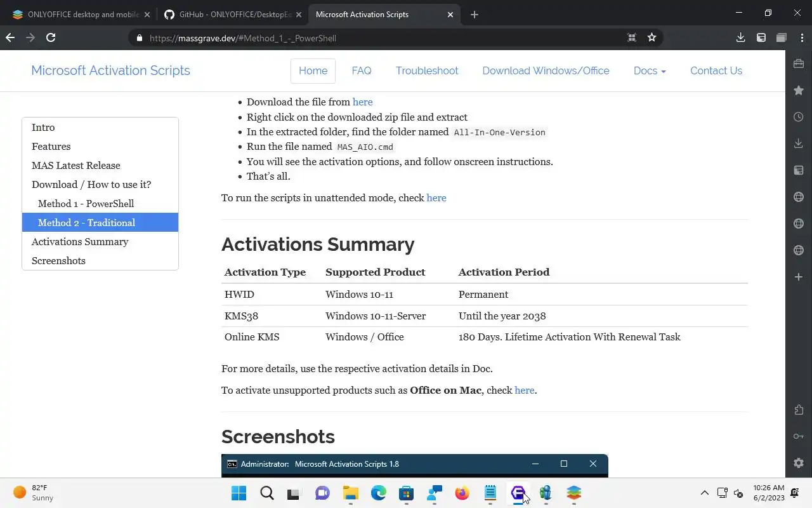This screenshot has height=508, width=812.
Task: Click the Online KMS table cell
Action: coord(272,337)
